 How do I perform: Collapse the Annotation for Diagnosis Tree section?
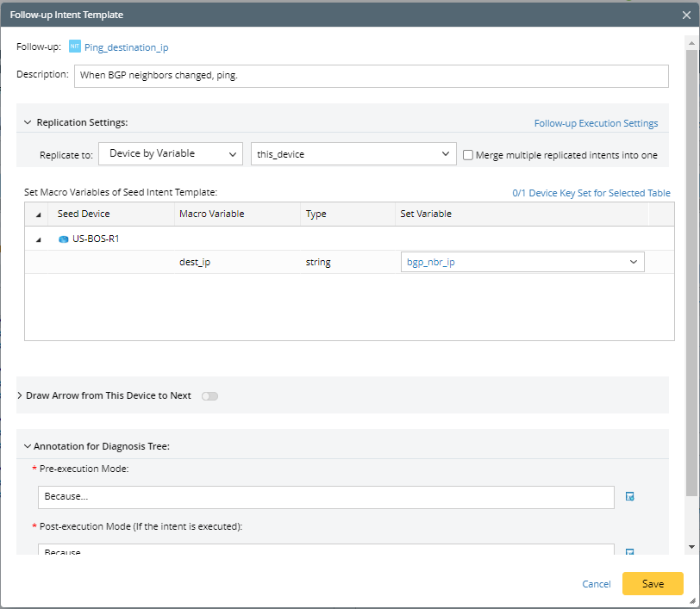point(27,446)
